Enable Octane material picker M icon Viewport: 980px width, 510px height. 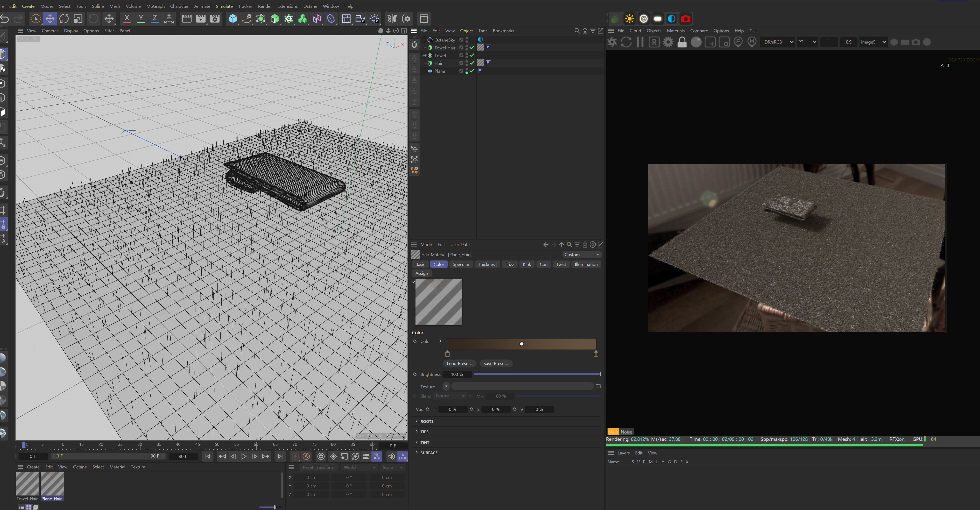tap(752, 42)
